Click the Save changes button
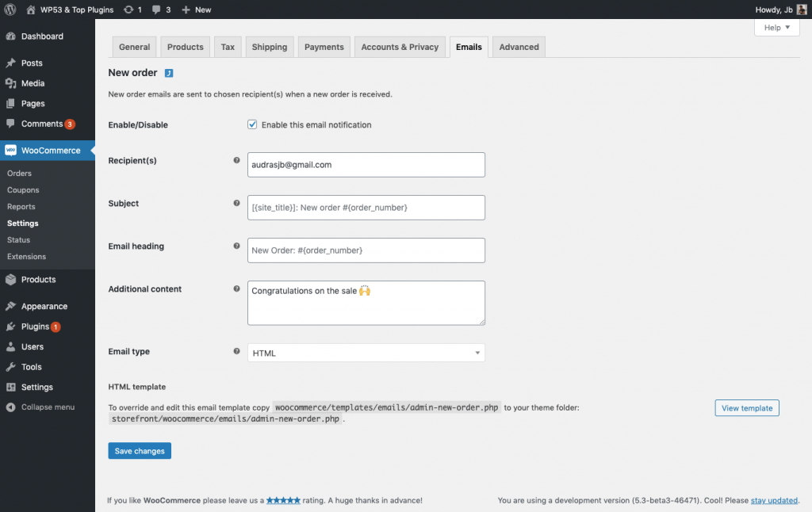This screenshot has height=512, width=812. pyautogui.click(x=140, y=451)
